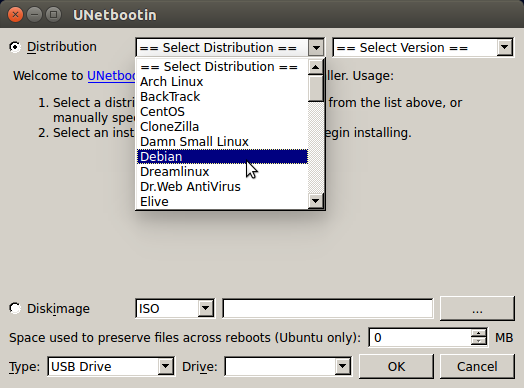Click the distribution list scroll-down arrow

coord(315,201)
